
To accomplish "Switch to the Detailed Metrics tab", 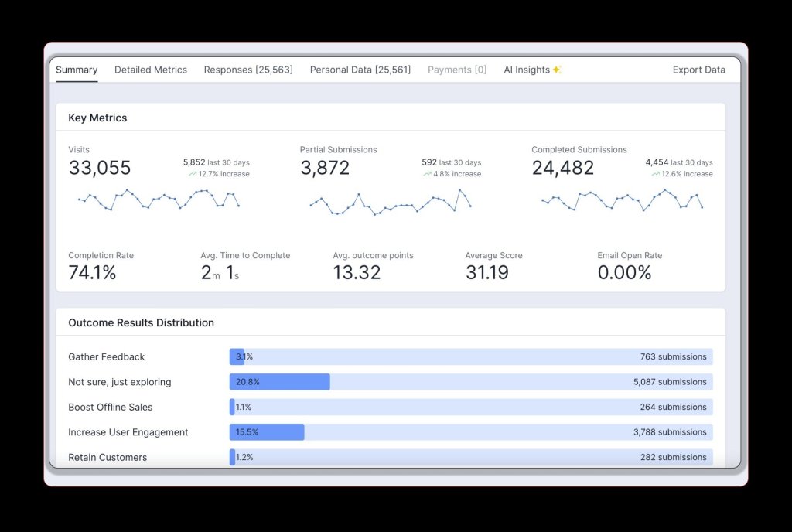I will pyautogui.click(x=151, y=69).
